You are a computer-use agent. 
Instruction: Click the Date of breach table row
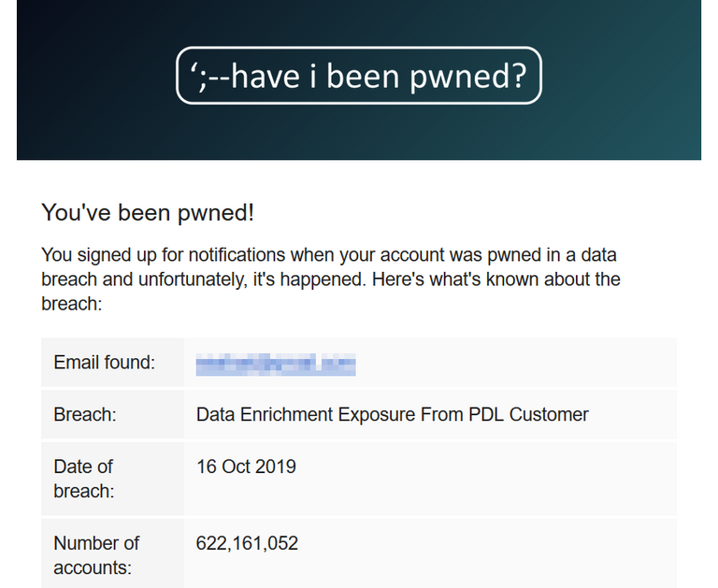359,479
